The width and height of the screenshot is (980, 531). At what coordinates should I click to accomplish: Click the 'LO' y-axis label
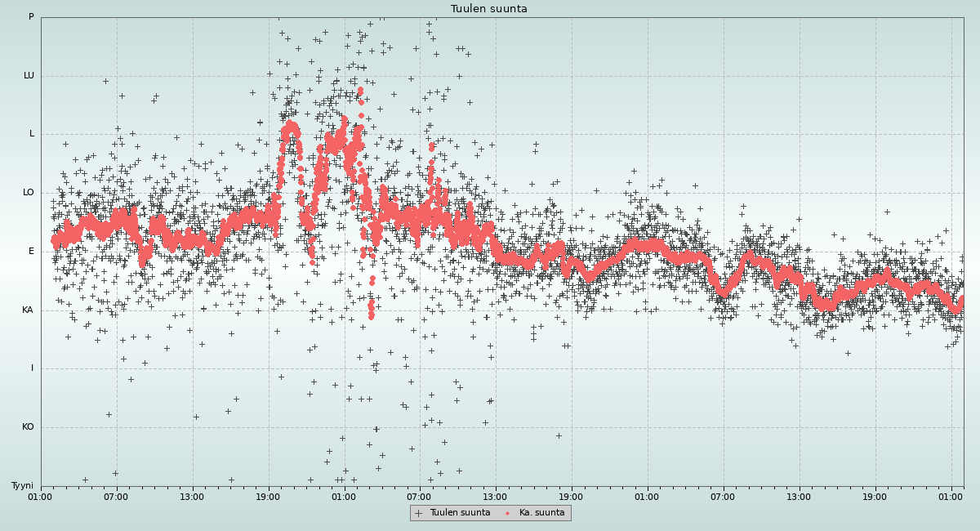[29, 193]
